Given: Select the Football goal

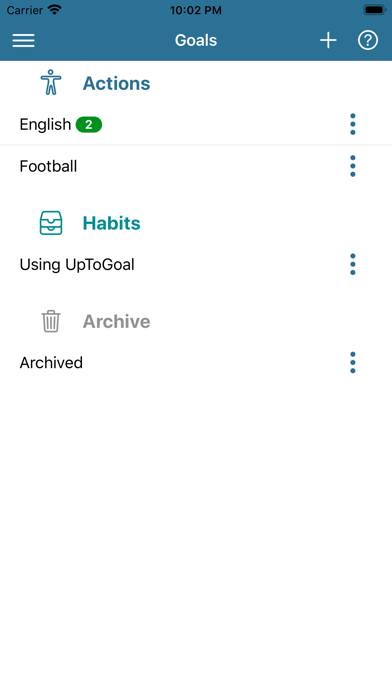Looking at the screenshot, I should [x=196, y=166].
